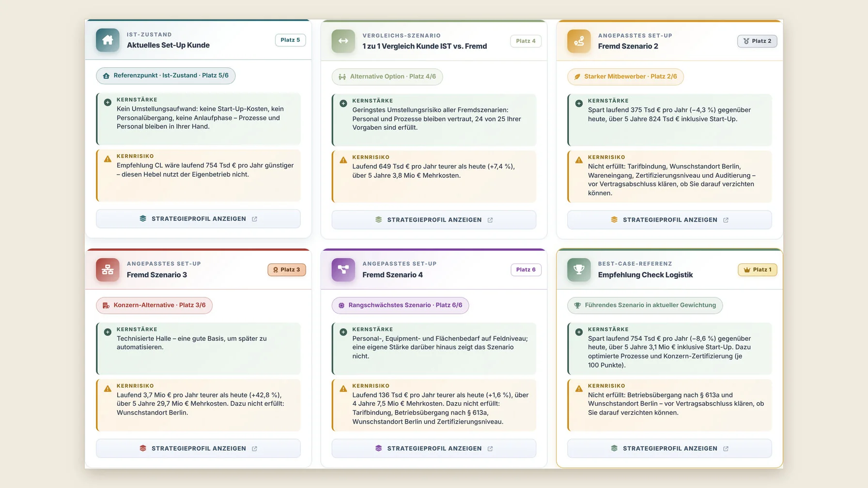
Task: Click the Platz 1 crown badge
Action: click(x=758, y=270)
